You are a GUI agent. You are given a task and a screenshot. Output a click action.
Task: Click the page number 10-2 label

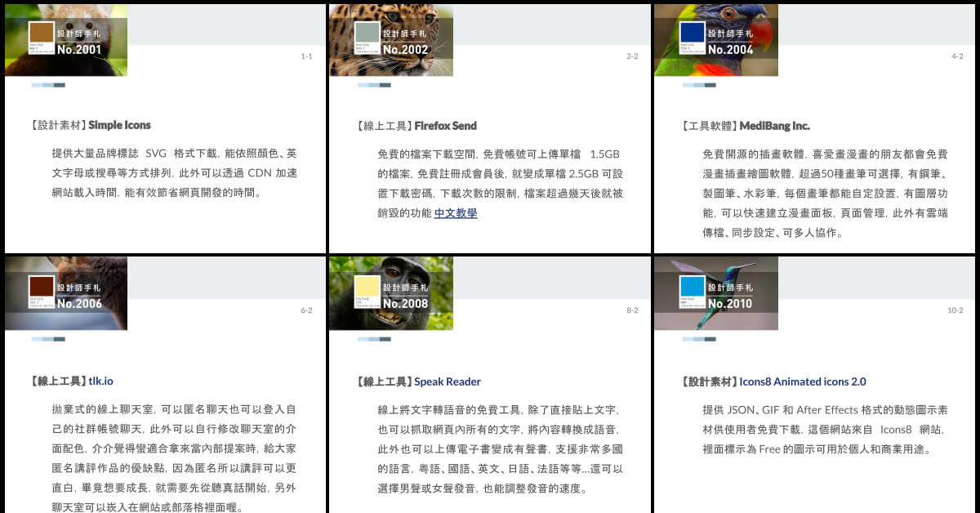click(x=955, y=310)
